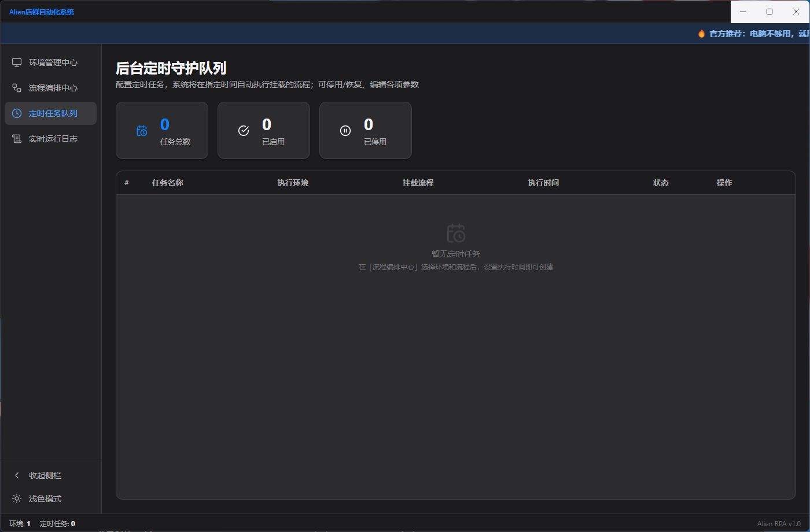Click the 定时任务: 0 status bar entry
Image resolution: width=810 pixels, height=532 pixels.
[x=57, y=524]
